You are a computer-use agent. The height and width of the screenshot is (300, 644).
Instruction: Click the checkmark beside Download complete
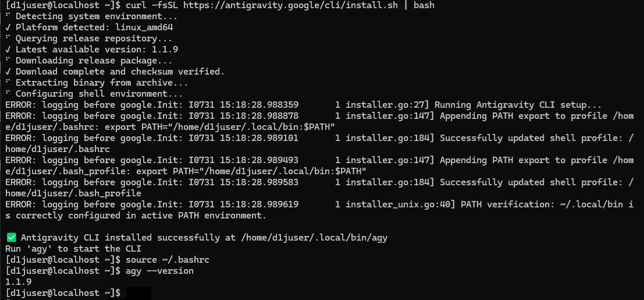click(x=8, y=72)
